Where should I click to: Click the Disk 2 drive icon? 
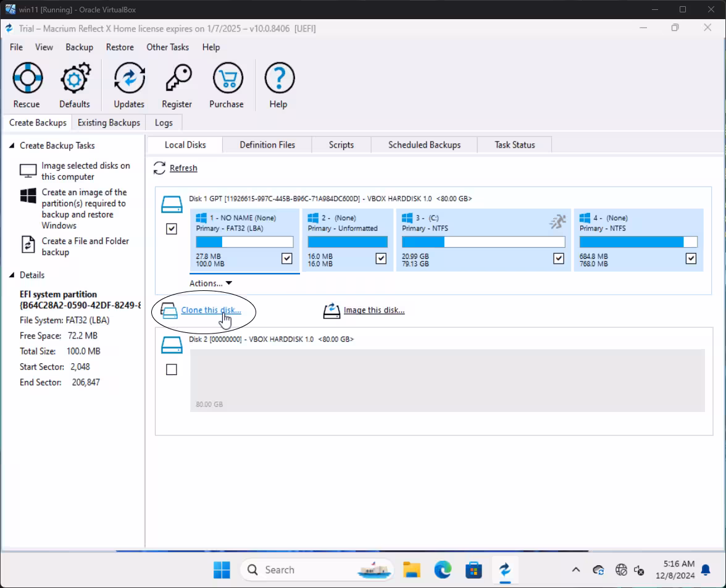172,345
